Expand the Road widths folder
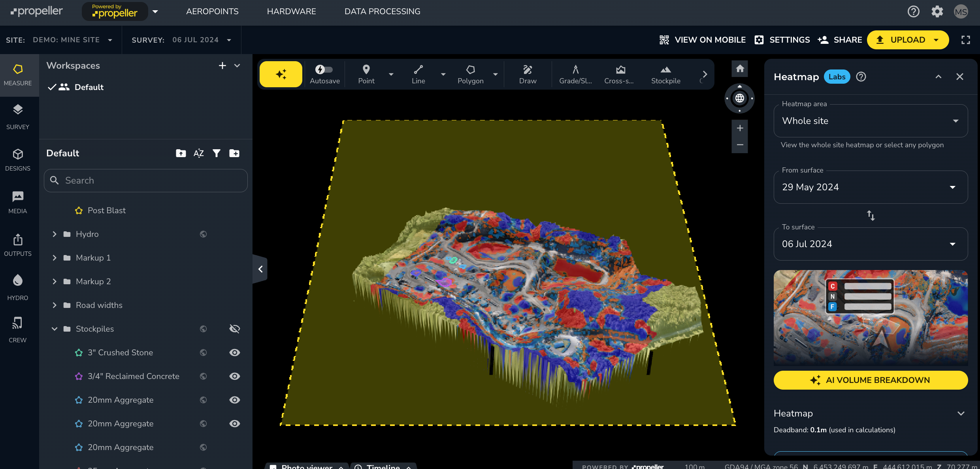This screenshot has height=469, width=980. (x=55, y=305)
